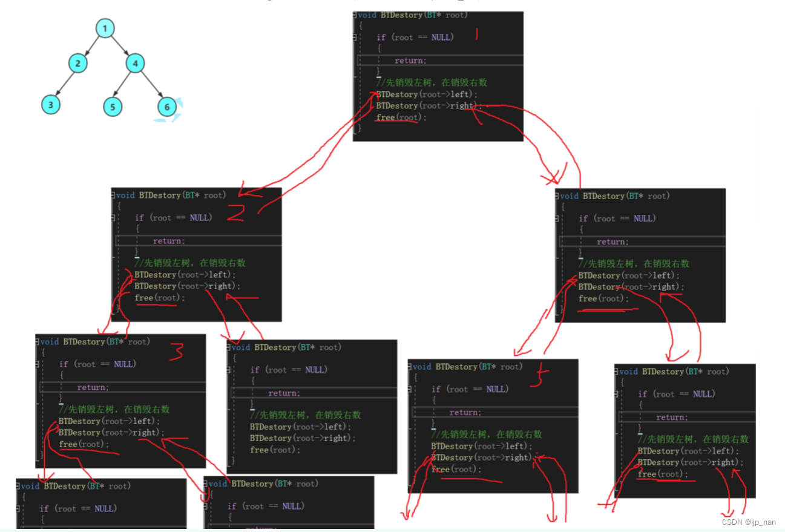
Task: Collapse function fold marker in block marked 3
Action: pos(38,342)
